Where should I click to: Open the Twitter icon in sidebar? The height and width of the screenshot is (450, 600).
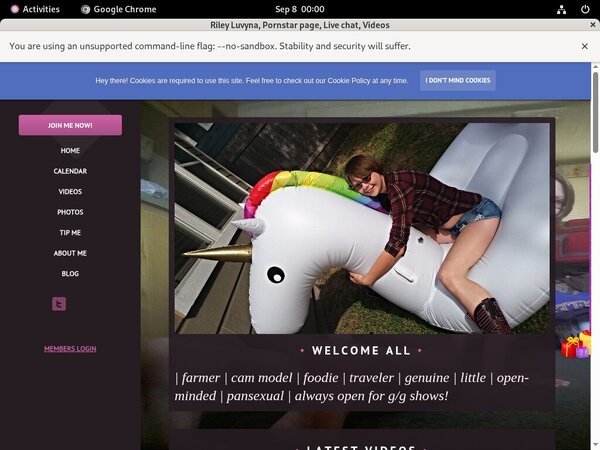tap(59, 304)
